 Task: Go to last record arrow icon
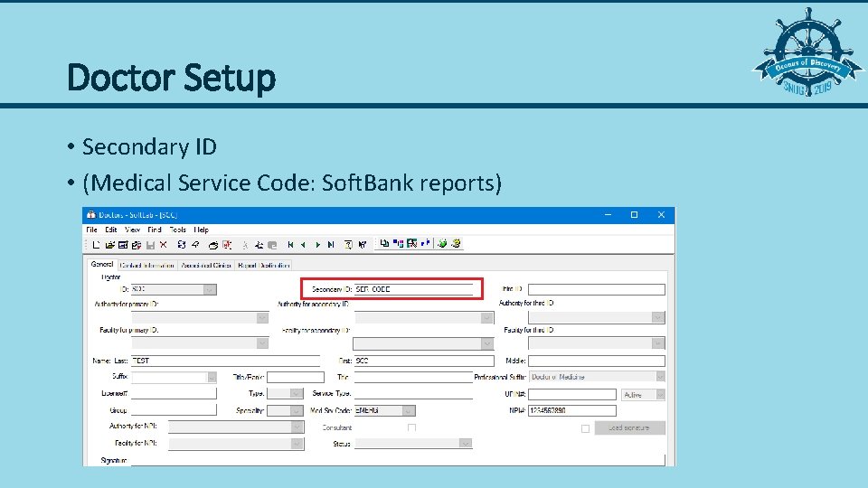[x=331, y=245]
